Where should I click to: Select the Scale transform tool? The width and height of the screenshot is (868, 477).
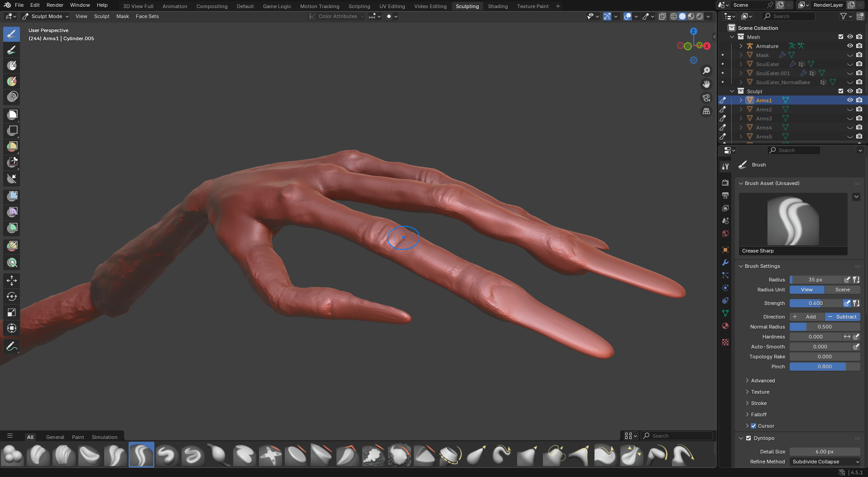pyautogui.click(x=12, y=312)
